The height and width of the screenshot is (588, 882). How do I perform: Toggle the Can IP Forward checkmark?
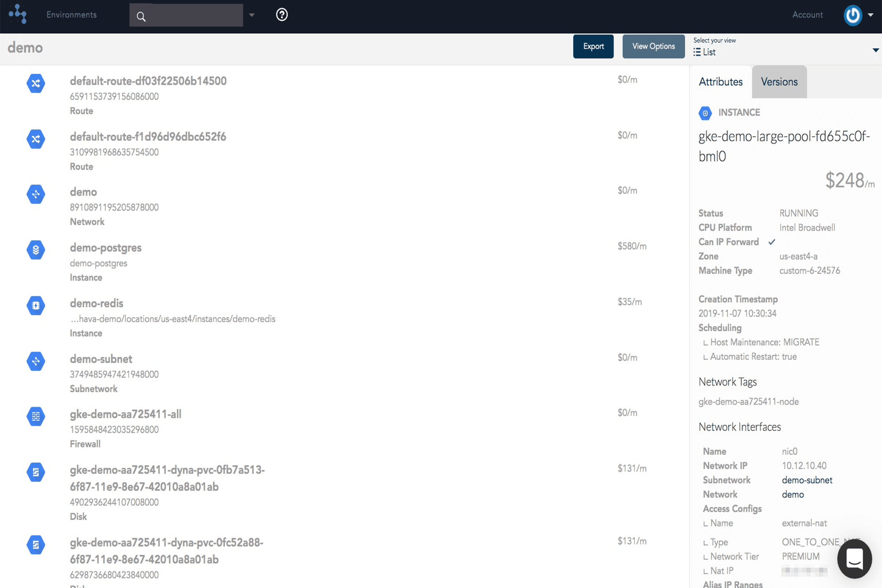point(772,242)
